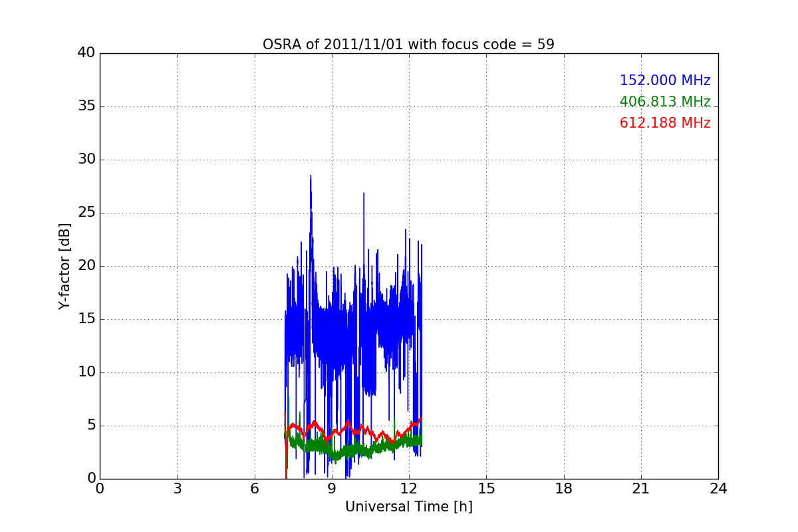Click the x-axis tick label 15
This screenshot has width=798, height=532.
pos(486,489)
